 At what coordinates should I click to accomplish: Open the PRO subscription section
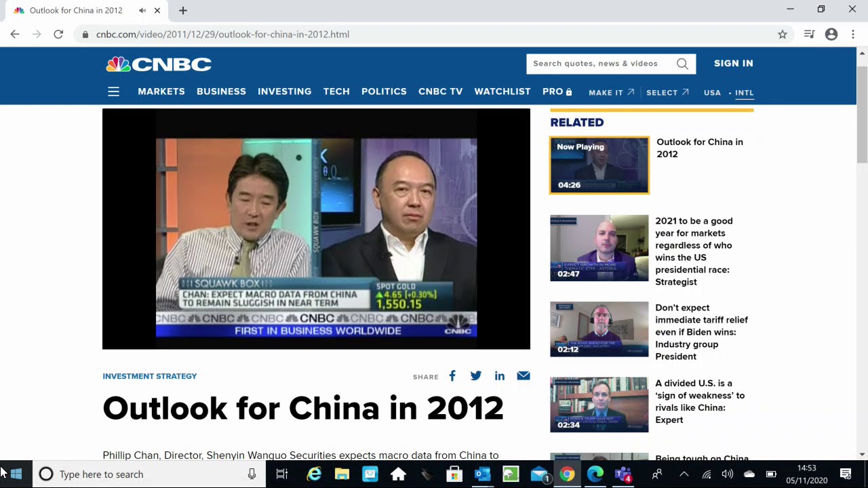click(x=557, y=91)
